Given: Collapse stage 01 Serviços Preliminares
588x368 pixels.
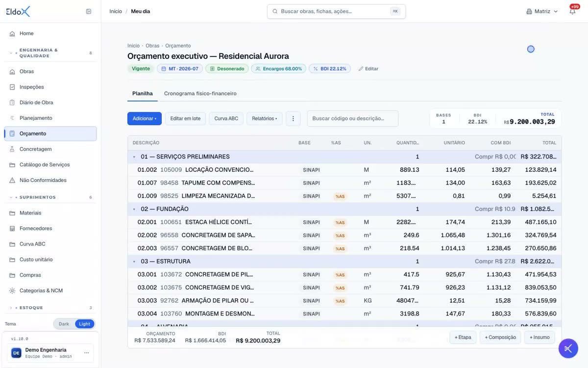Looking at the screenshot, I should (134, 157).
